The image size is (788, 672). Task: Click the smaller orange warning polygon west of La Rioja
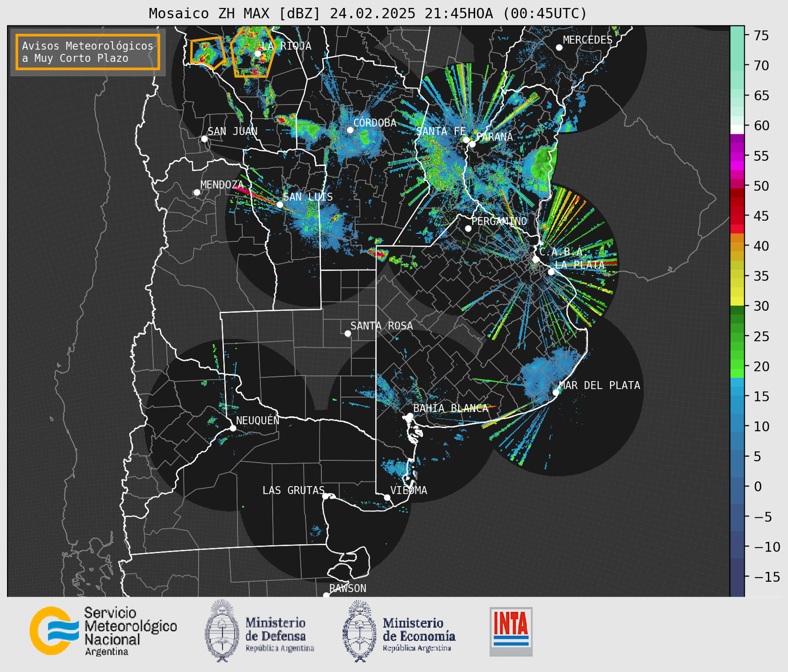pyautogui.click(x=207, y=53)
